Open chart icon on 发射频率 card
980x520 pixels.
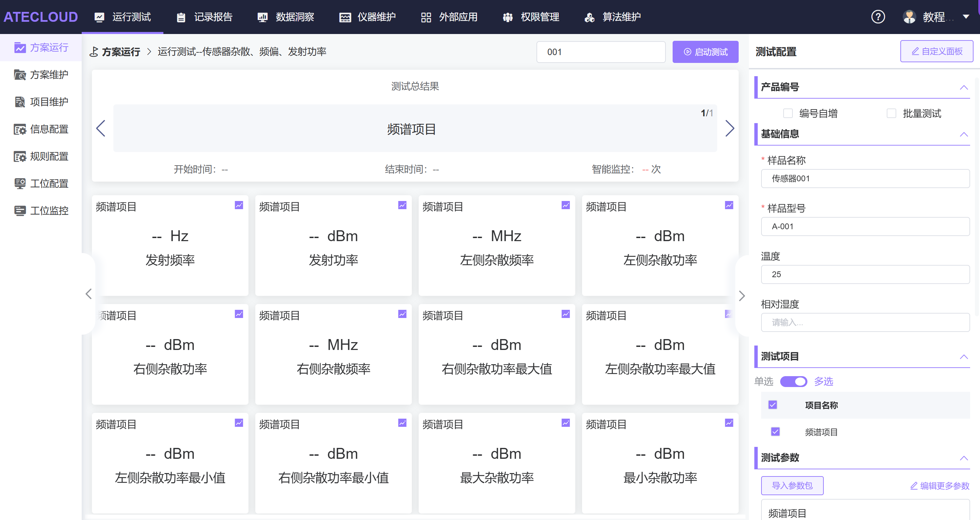(x=239, y=205)
